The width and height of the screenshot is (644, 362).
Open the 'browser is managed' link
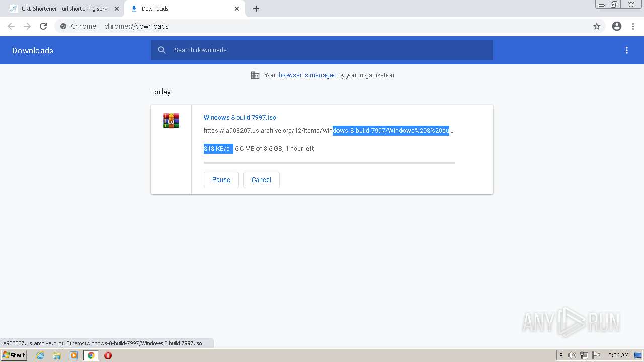click(307, 75)
